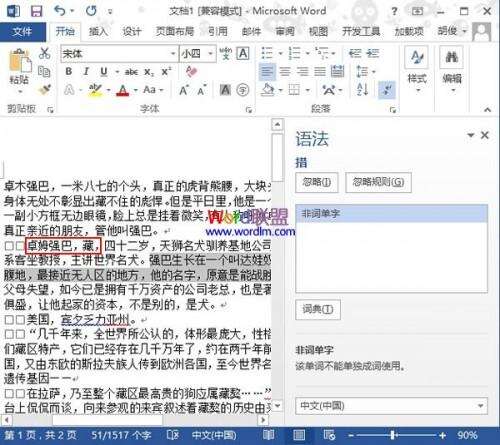The width and height of the screenshot is (500, 445).
Task: Open the 中文(中国) language dropdown in the pane
Action: click(x=392, y=406)
